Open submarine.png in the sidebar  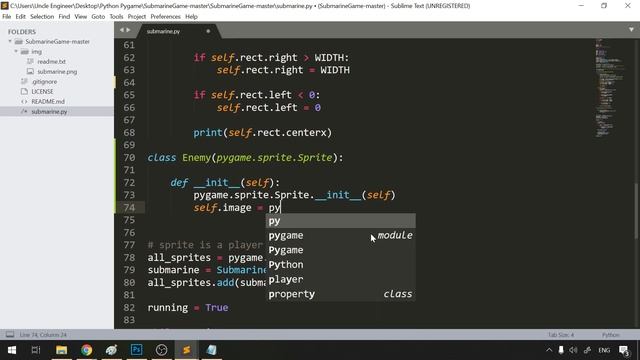tap(57, 71)
